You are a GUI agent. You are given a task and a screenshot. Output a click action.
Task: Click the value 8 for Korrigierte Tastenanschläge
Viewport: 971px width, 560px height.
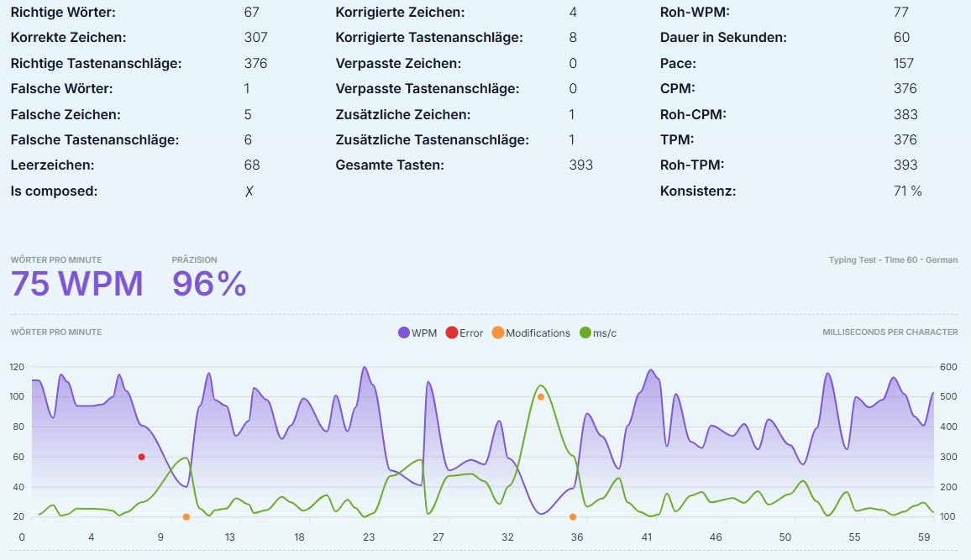573,38
